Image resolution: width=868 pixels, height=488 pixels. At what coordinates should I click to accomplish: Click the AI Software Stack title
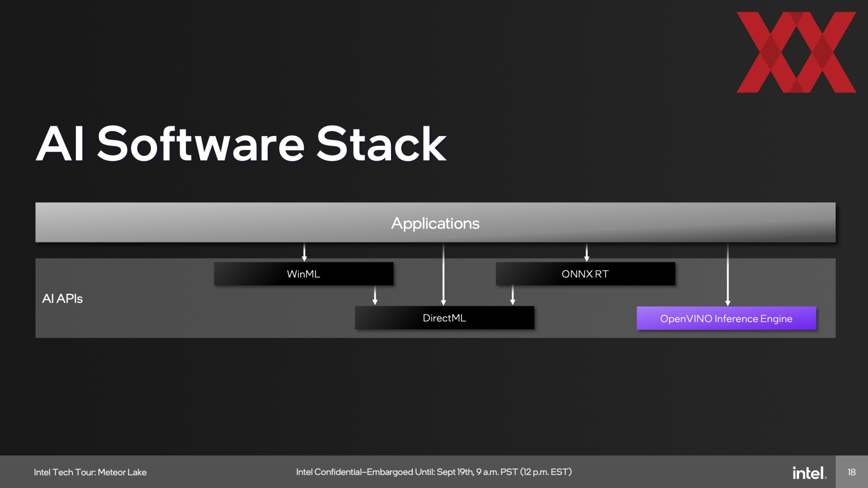241,144
